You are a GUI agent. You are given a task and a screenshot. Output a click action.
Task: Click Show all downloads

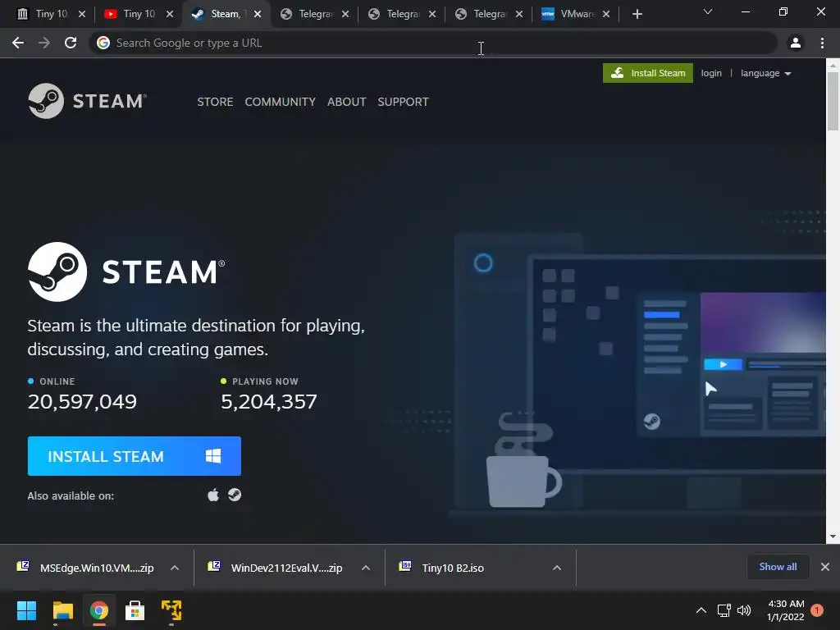point(778,567)
